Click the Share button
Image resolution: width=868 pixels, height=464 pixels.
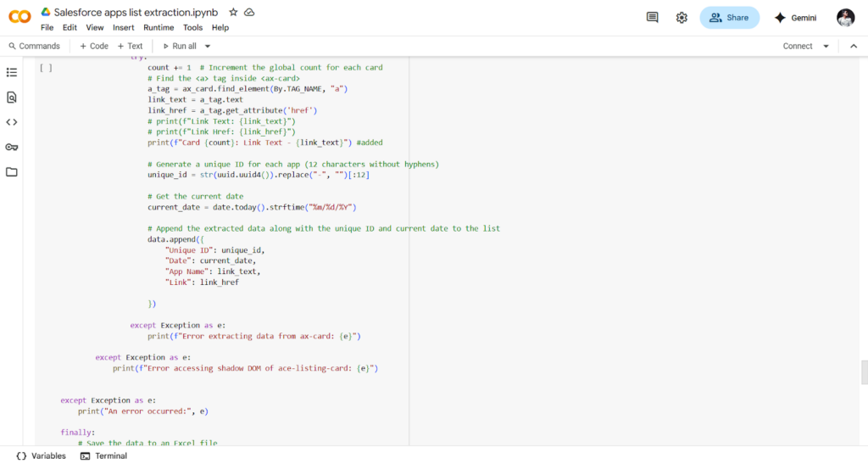[729, 18]
